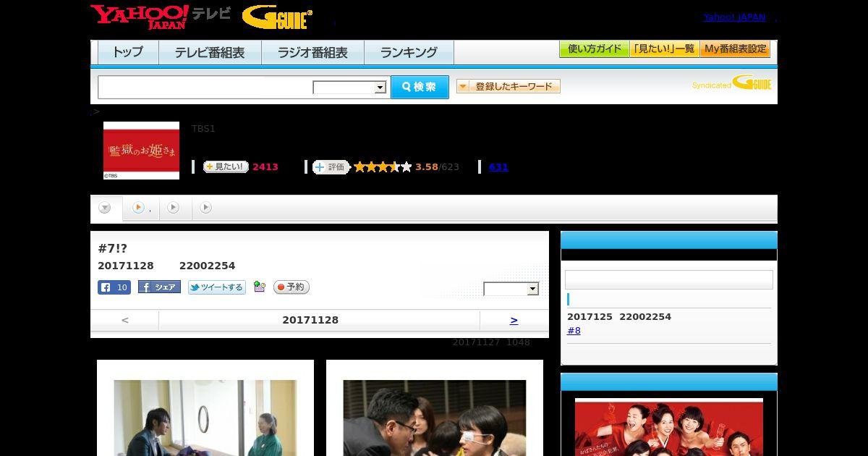
Task: Expand the dropdown beside the 予約 row
Action: pyautogui.click(x=511, y=289)
